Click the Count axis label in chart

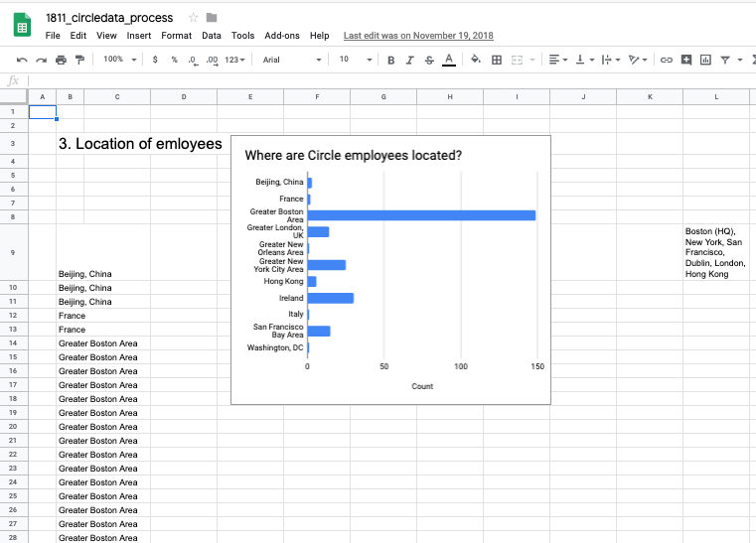[422, 386]
